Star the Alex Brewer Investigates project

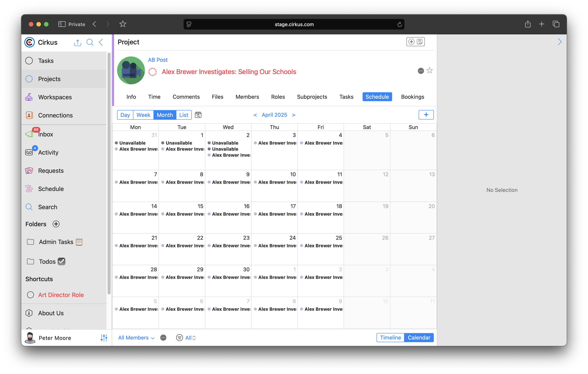click(429, 71)
